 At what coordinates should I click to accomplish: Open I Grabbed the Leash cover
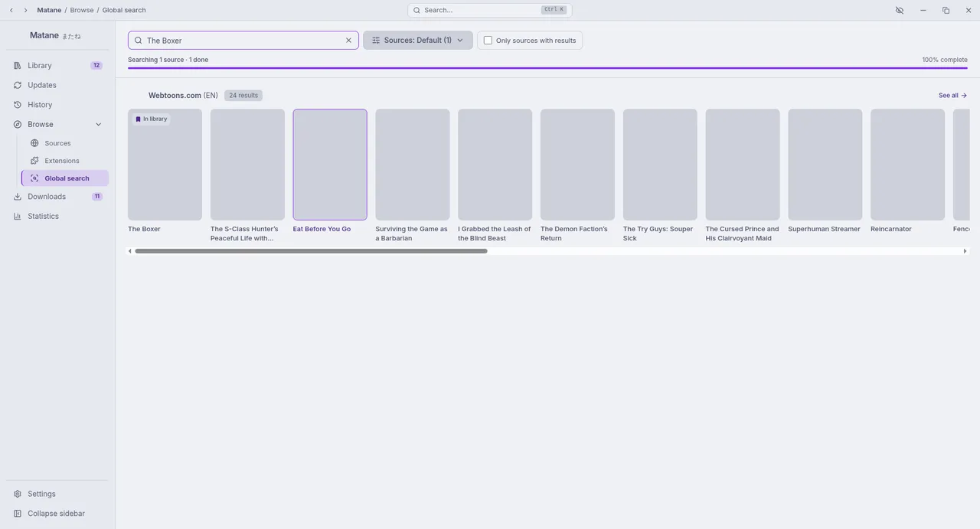495,165
